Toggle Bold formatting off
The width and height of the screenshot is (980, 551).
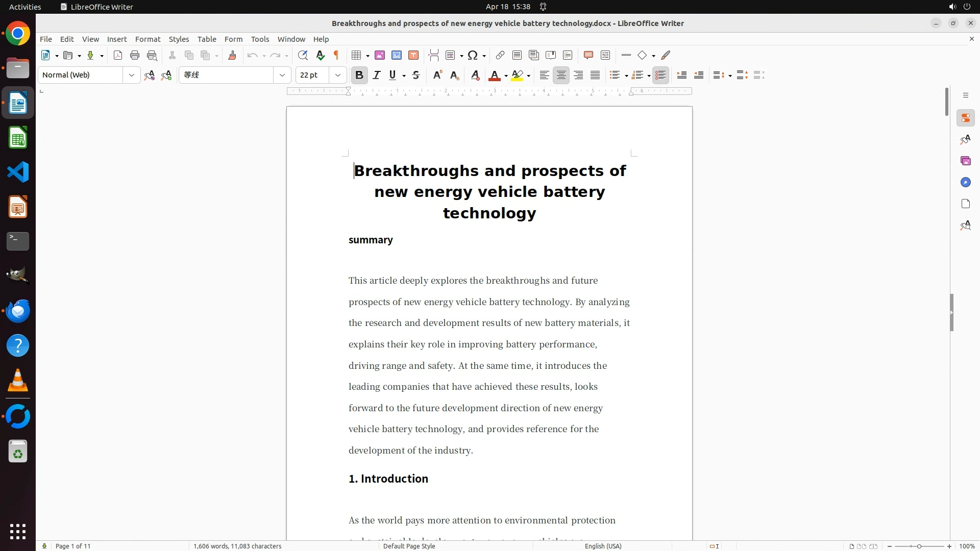(x=359, y=75)
